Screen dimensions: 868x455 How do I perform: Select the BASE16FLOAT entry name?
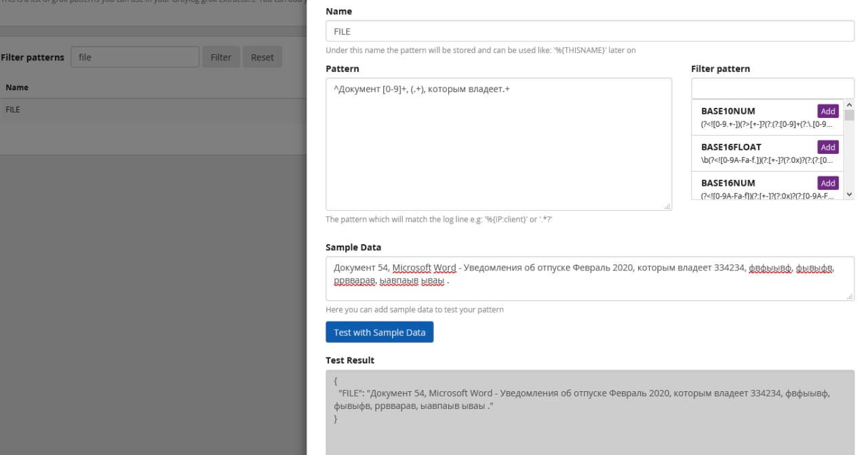(x=731, y=147)
